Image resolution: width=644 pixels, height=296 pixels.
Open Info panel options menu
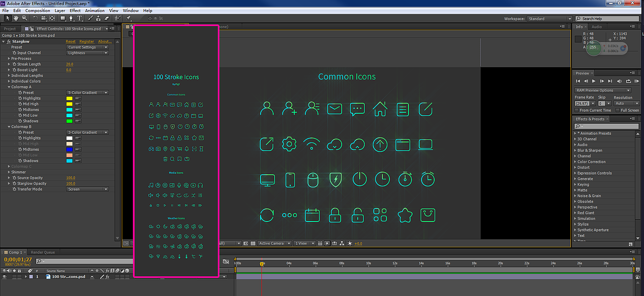click(632, 26)
